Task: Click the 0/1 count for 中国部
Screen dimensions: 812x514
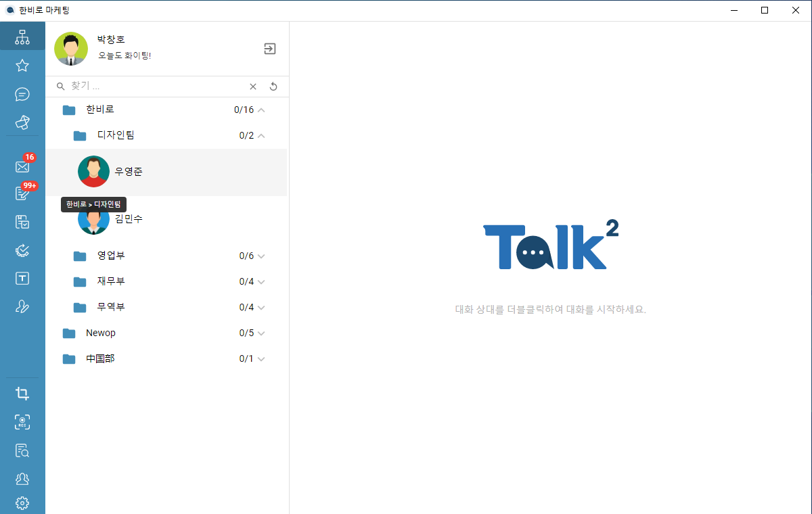Action: [246, 358]
